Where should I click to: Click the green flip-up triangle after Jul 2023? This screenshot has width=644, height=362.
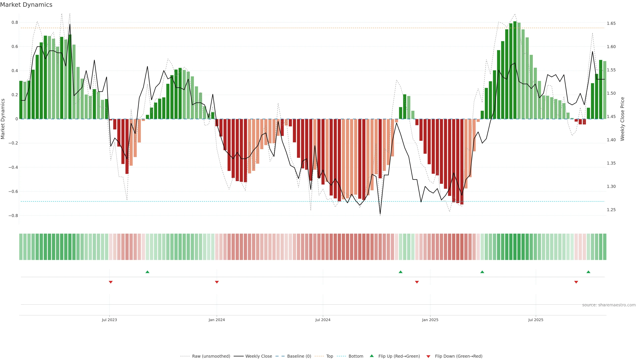click(148, 272)
